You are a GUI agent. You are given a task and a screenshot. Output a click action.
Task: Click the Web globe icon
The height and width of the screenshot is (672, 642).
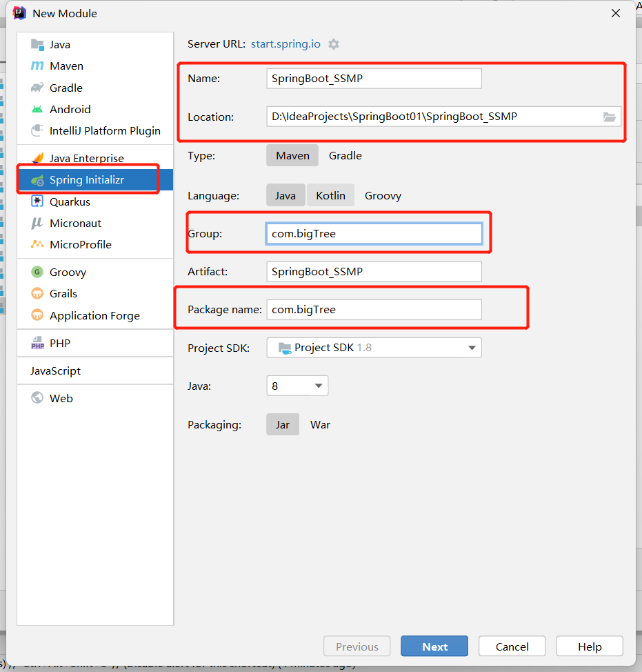pos(37,397)
